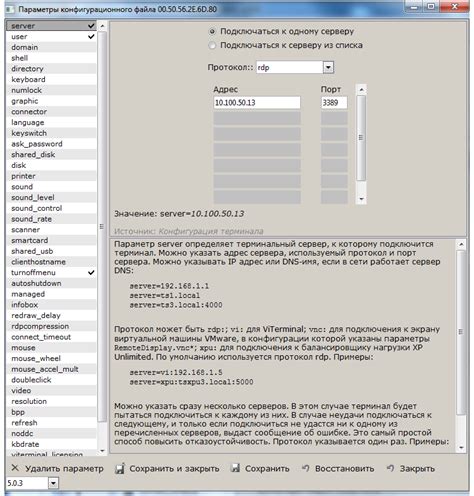Click 'Удалить параметр' button

(x=57, y=469)
